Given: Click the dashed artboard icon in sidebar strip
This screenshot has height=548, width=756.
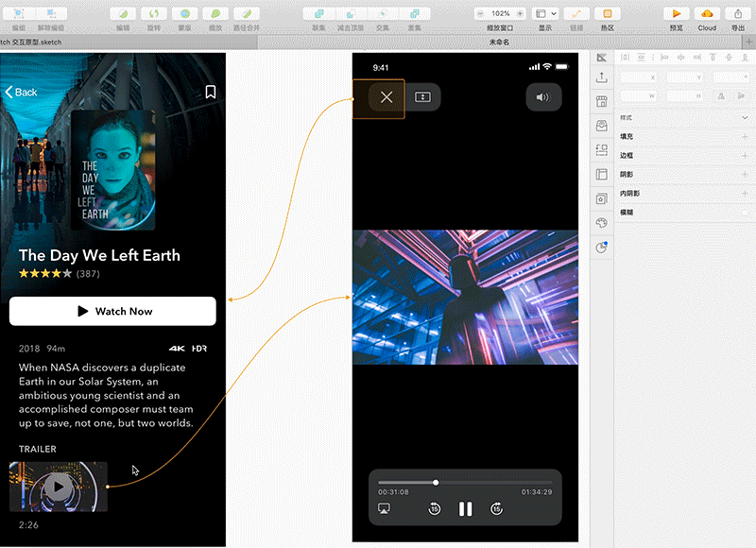Looking at the screenshot, I should pyautogui.click(x=601, y=150).
